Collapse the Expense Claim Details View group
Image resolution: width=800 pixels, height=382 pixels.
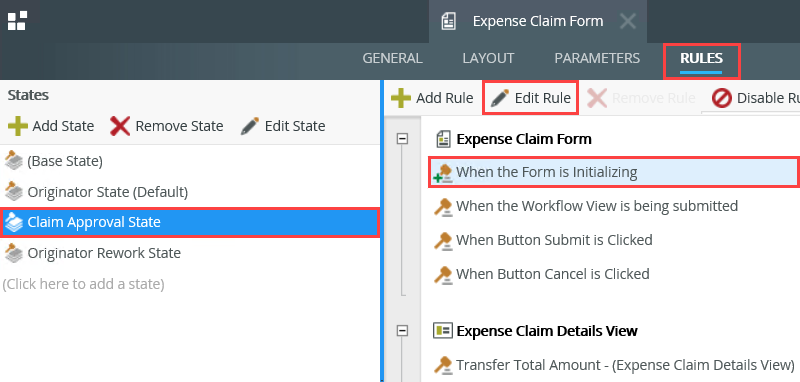click(x=403, y=330)
